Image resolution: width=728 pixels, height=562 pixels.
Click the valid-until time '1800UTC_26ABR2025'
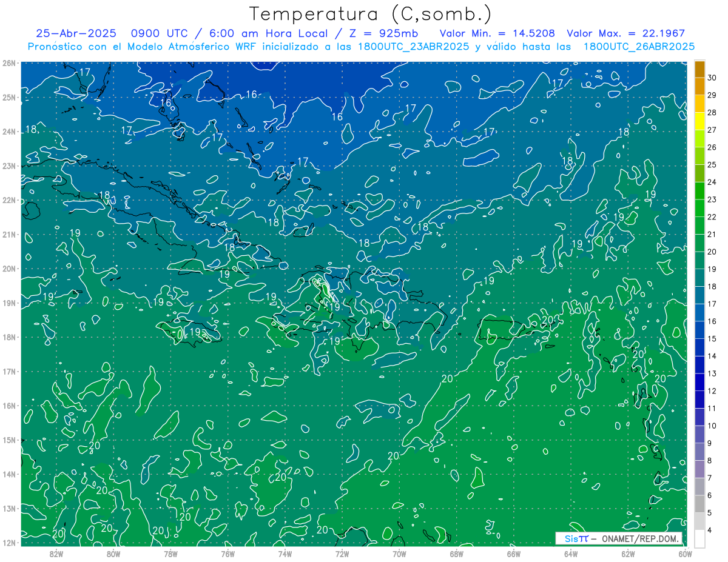pos(639,46)
